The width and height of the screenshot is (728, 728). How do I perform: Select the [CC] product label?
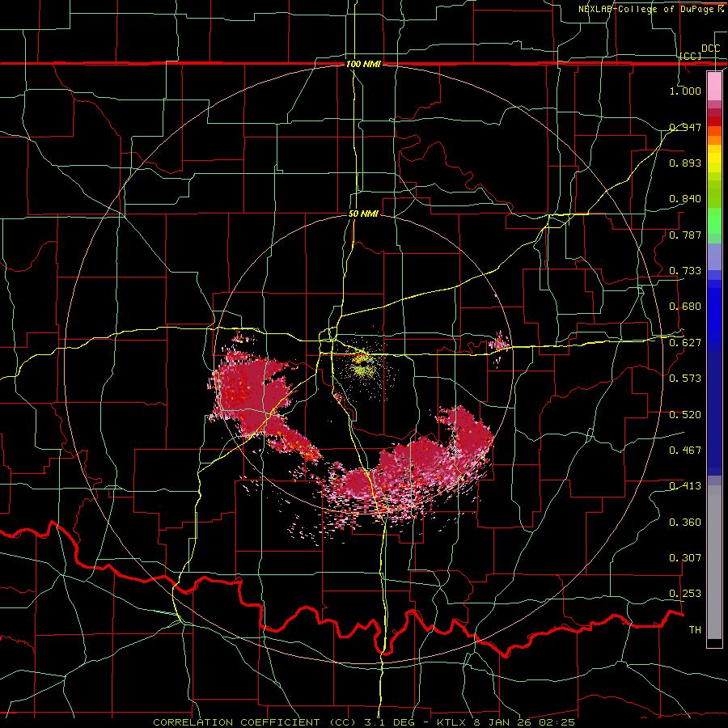[x=691, y=56]
